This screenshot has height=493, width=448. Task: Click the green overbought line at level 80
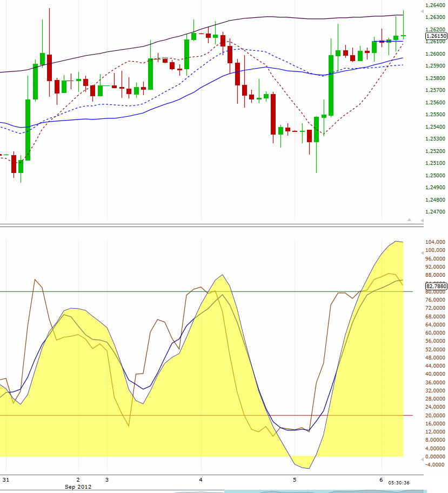(x=162, y=291)
